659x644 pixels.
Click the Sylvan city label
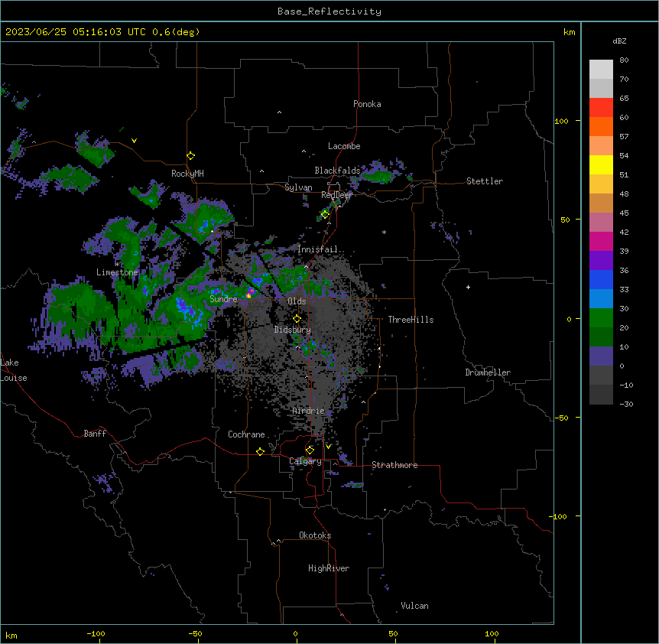298,187
